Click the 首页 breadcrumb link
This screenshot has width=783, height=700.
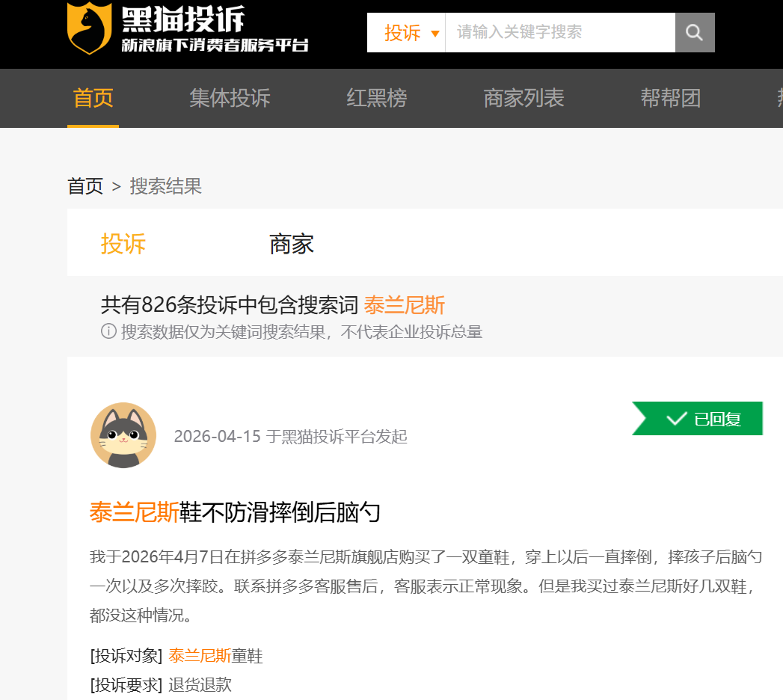85,186
